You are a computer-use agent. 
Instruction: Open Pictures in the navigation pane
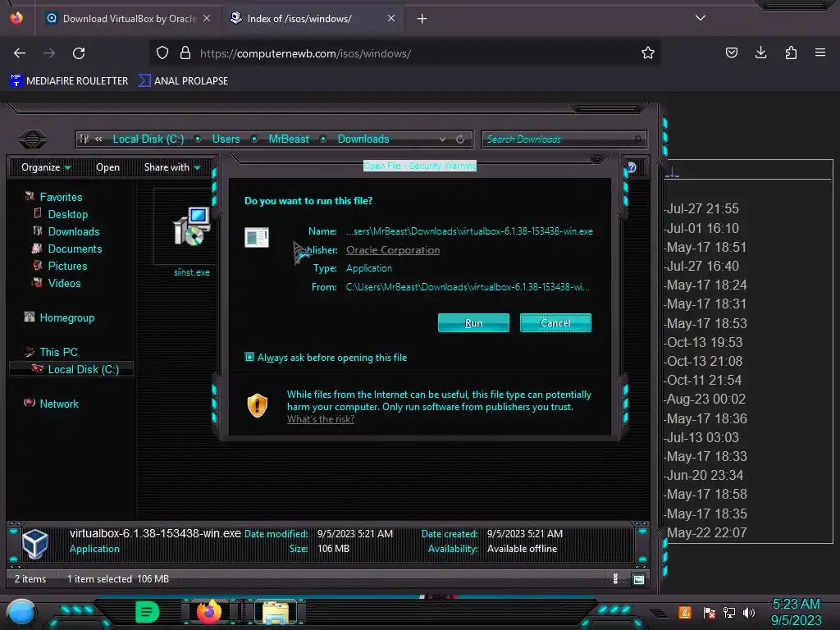pos(67,266)
